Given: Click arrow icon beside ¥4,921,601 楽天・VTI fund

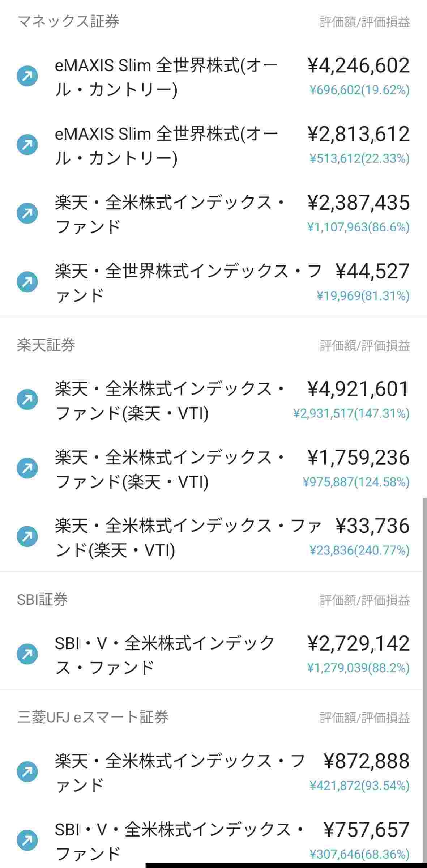Looking at the screenshot, I should pyautogui.click(x=27, y=400).
